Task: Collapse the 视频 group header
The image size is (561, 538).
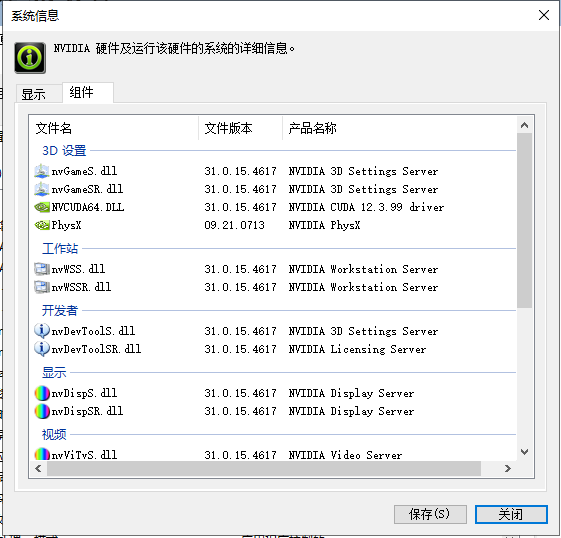Action: pyautogui.click(x=54, y=434)
